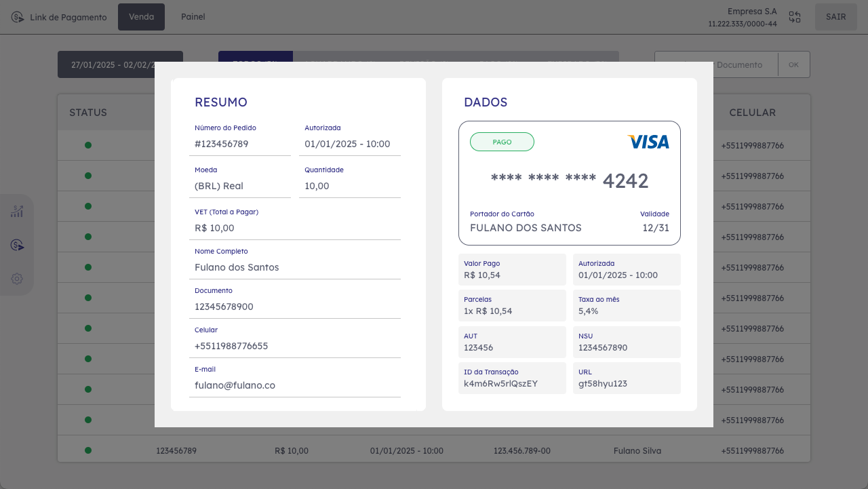
Task: Select the payment link icon in left sidebar
Action: click(17, 245)
